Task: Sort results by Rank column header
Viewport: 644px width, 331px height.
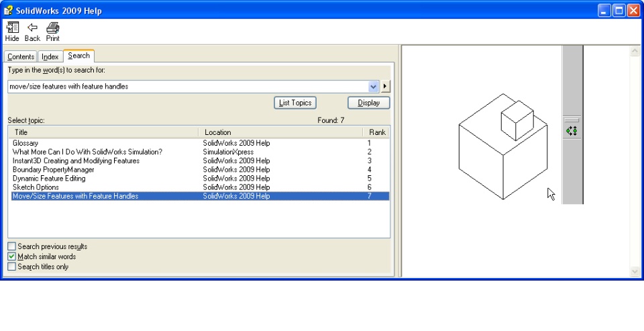Action: [376, 132]
